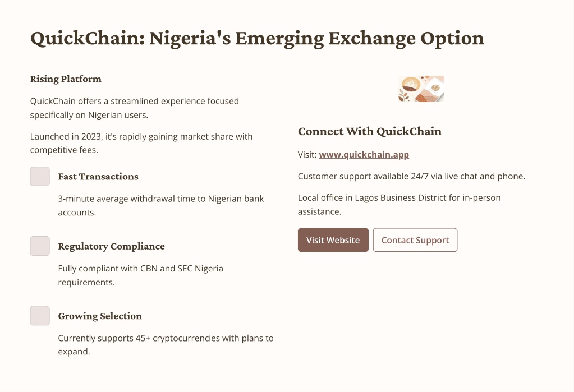
Task: Click the Visit Website button
Action: (333, 240)
